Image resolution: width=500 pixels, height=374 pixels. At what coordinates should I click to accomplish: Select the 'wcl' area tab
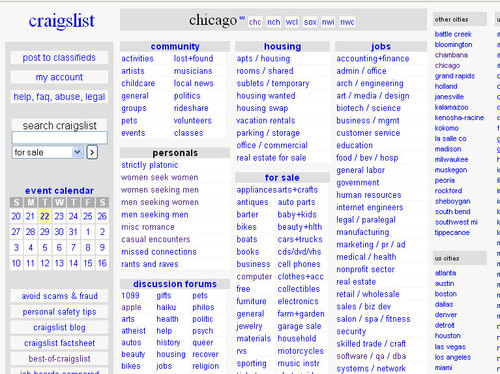[x=292, y=22]
